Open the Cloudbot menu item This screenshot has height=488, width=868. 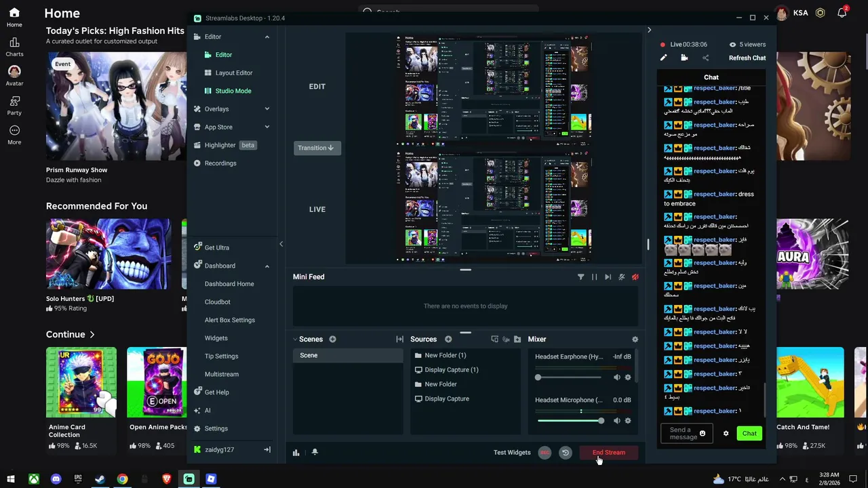pyautogui.click(x=218, y=302)
